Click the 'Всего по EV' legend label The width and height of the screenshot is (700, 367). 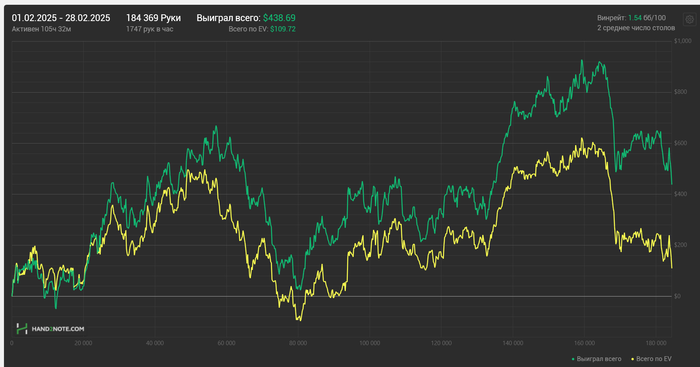[x=654, y=359]
